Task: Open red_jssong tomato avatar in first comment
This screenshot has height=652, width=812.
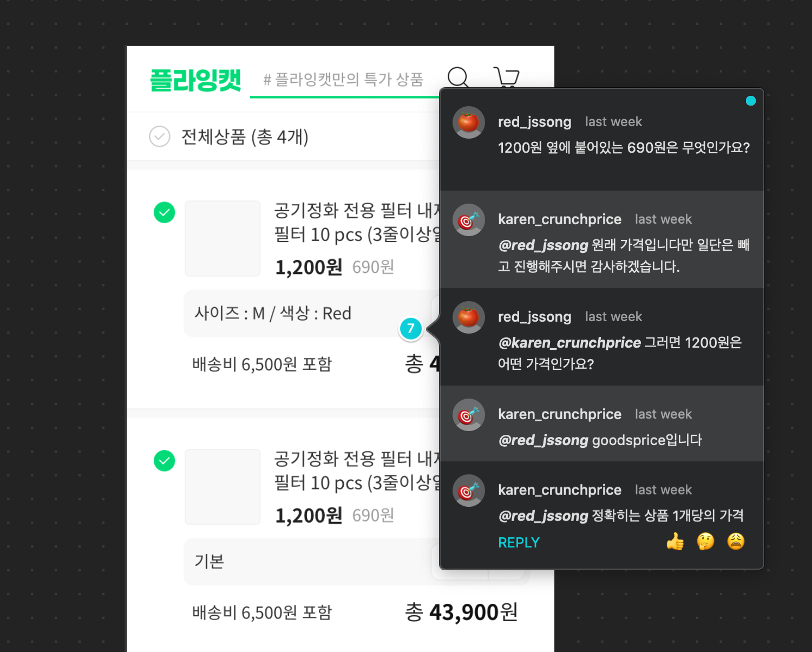Action: coord(469,122)
